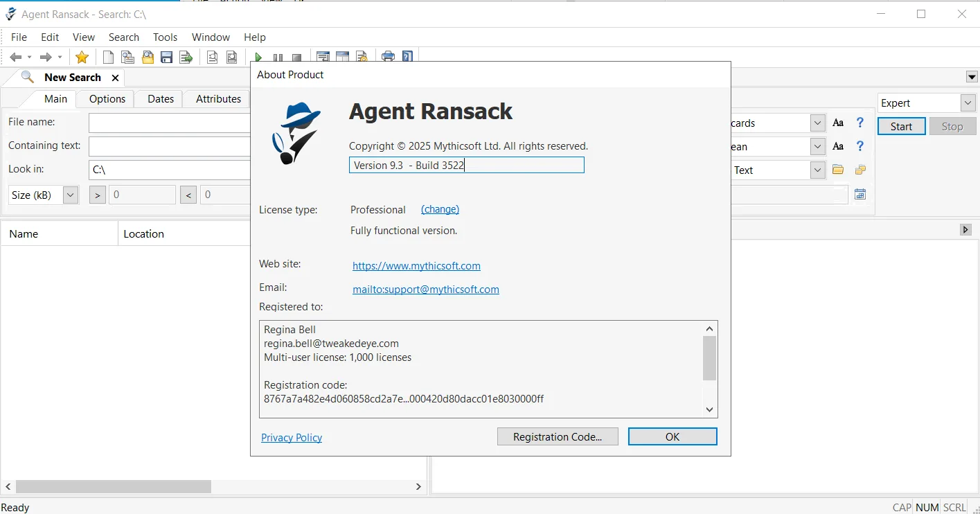980x514 pixels.
Task: Click the printer icon in the toolbar
Action: tap(388, 57)
